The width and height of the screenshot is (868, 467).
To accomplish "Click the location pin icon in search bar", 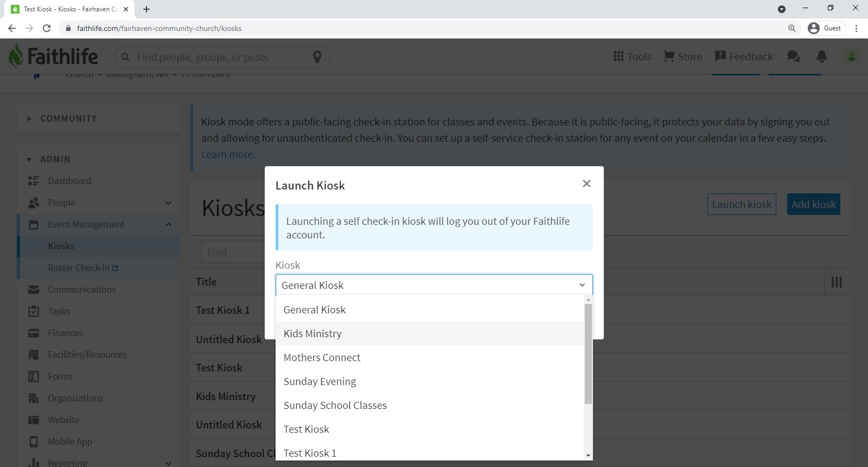I will (x=317, y=57).
